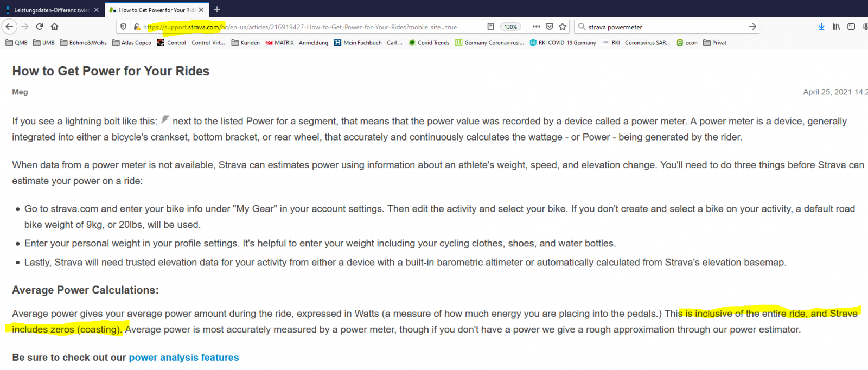The height and width of the screenshot is (370, 868).
Task: Open a new browser tab
Action: [x=217, y=9]
